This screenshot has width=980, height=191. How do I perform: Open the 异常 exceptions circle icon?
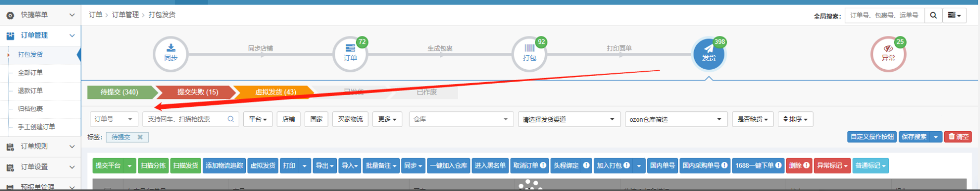click(x=888, y=54)
